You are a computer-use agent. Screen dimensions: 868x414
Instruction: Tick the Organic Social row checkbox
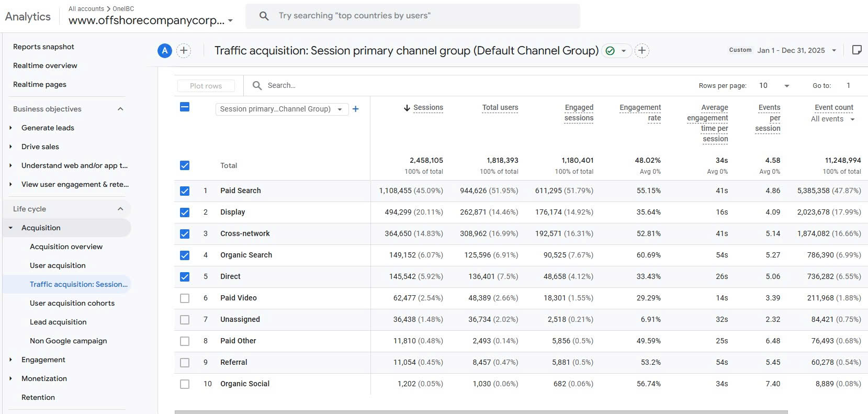pos(185,384)
